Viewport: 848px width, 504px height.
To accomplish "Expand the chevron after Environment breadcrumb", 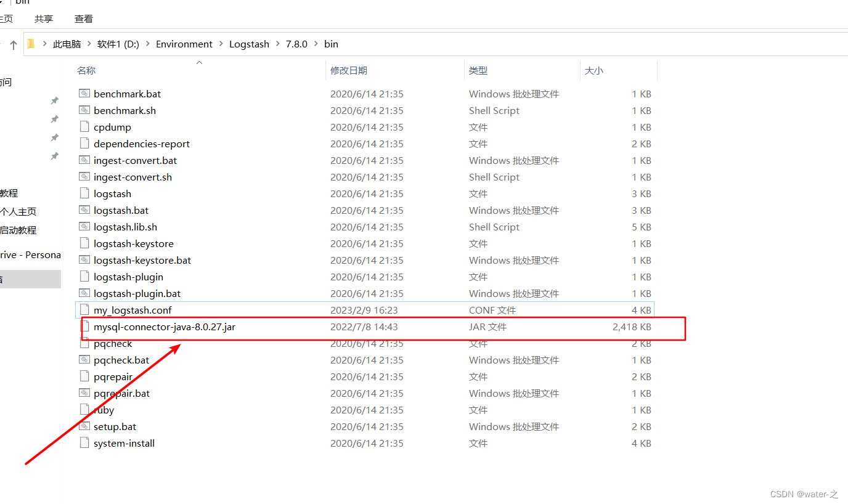I will point(221,44).
